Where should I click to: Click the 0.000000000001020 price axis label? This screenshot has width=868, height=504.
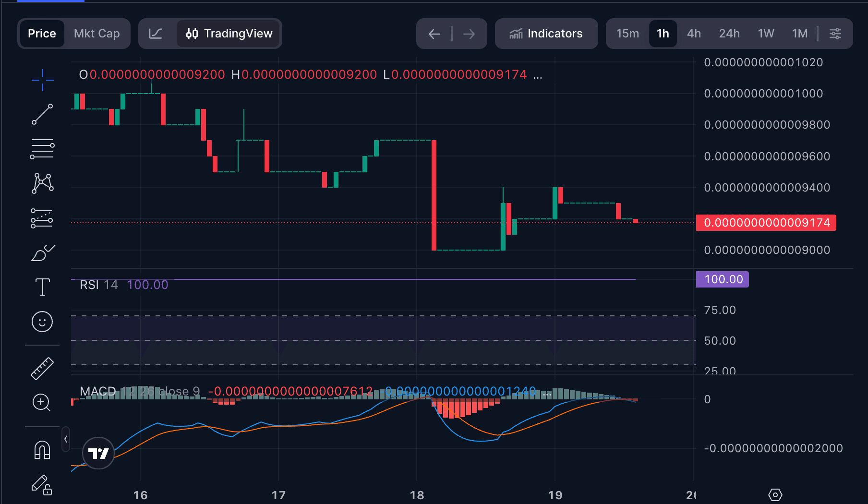(x=763, y=62)
